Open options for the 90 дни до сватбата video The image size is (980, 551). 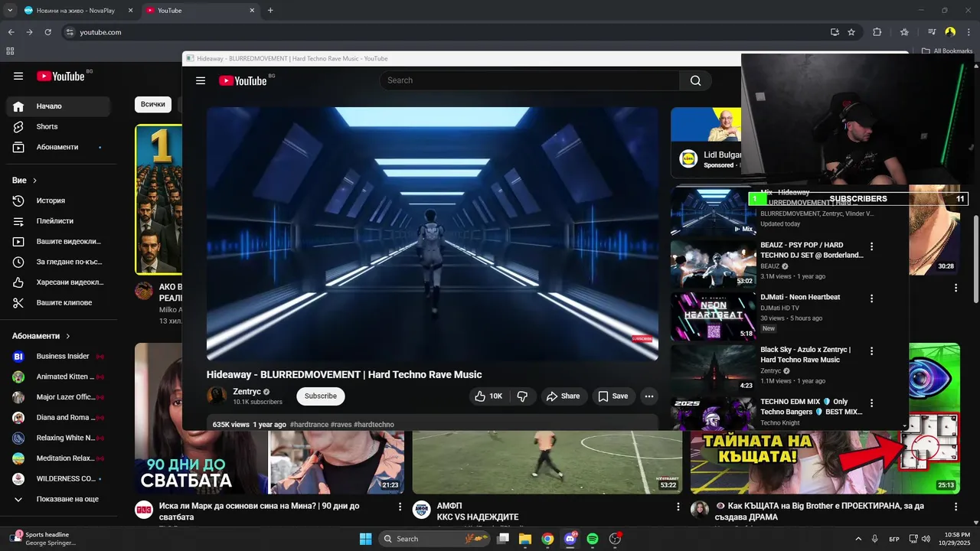[x=400, y=507]
